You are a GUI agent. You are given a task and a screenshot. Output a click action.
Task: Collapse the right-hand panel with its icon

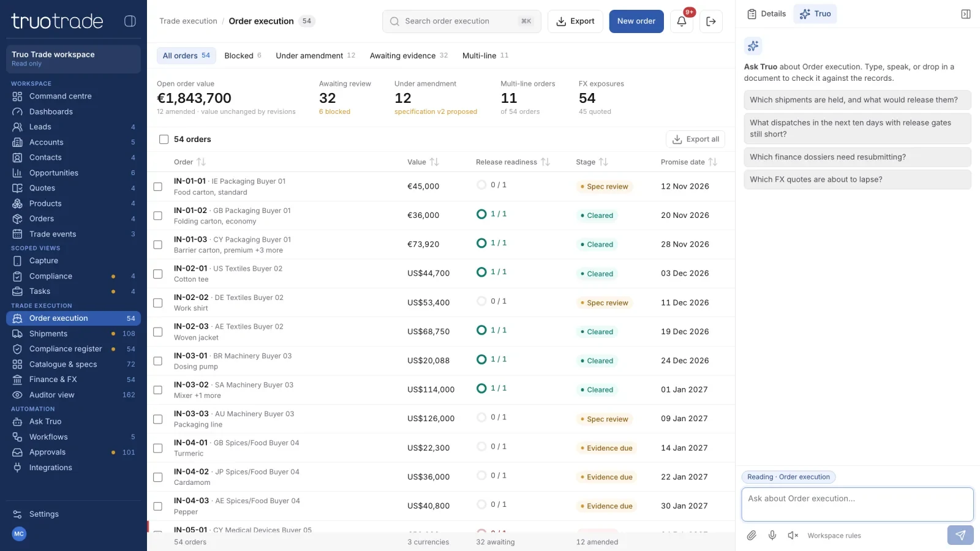tap(966, 14)
